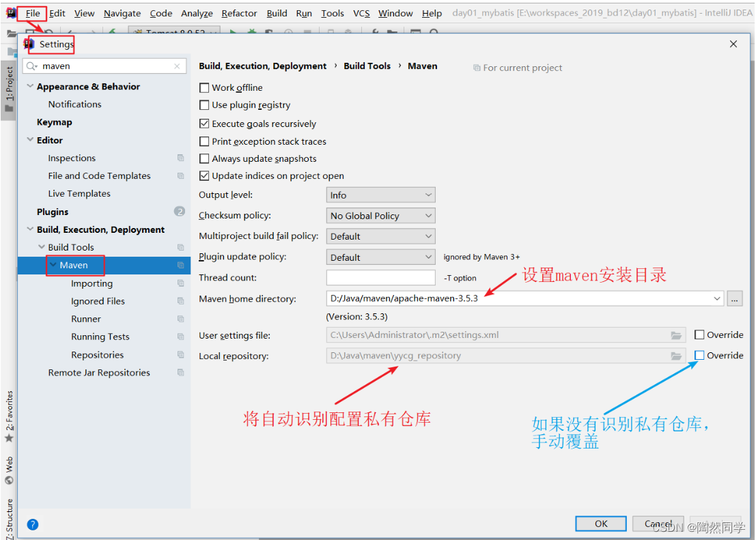756x540 pixels.
Task: Close the Settings dialog
Action: (733, 44)
